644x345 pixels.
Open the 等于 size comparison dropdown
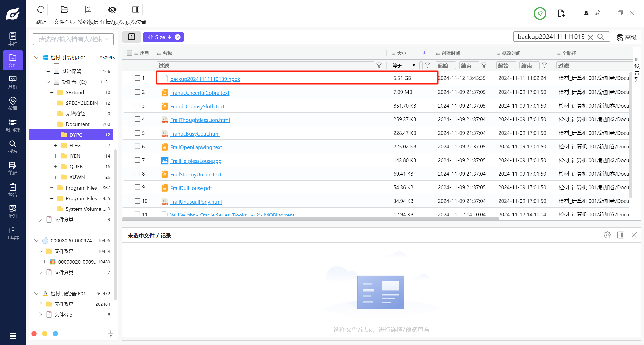[x=404, y=66]
